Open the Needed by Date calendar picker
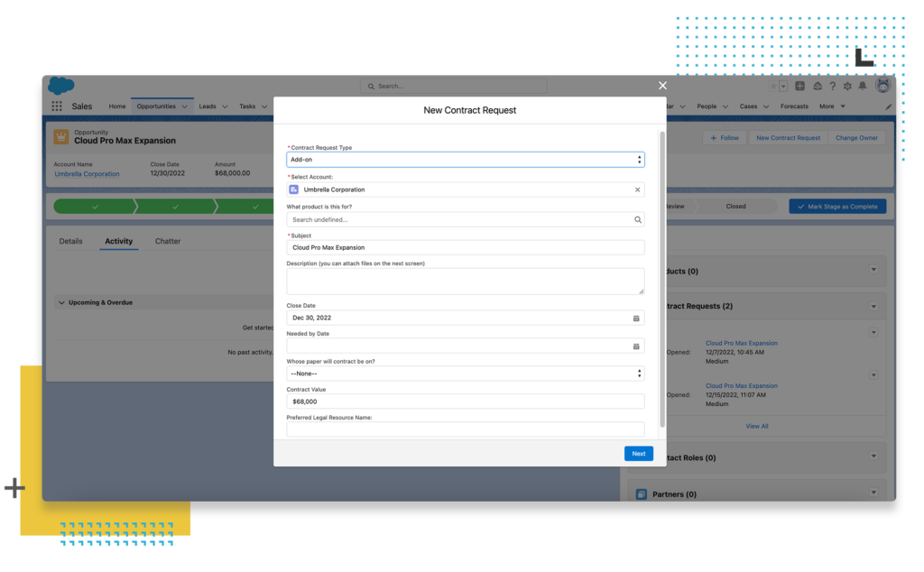 point(636,346)
